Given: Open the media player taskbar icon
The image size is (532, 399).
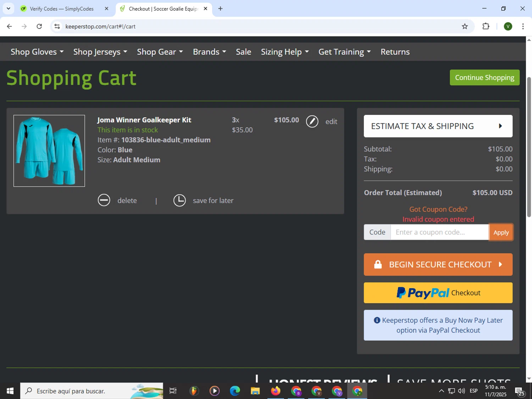Looking at the screenshot, I should [x=214, y=391].
